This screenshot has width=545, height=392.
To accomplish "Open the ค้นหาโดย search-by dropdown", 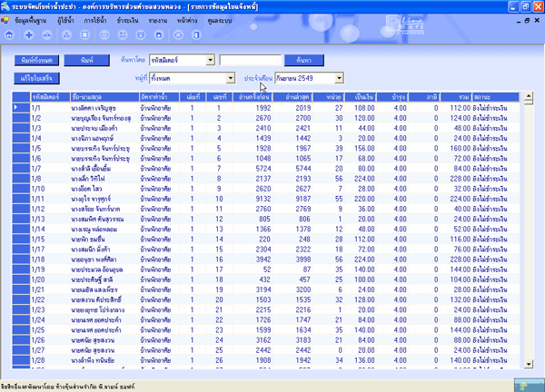I will (x=210, y=60).
